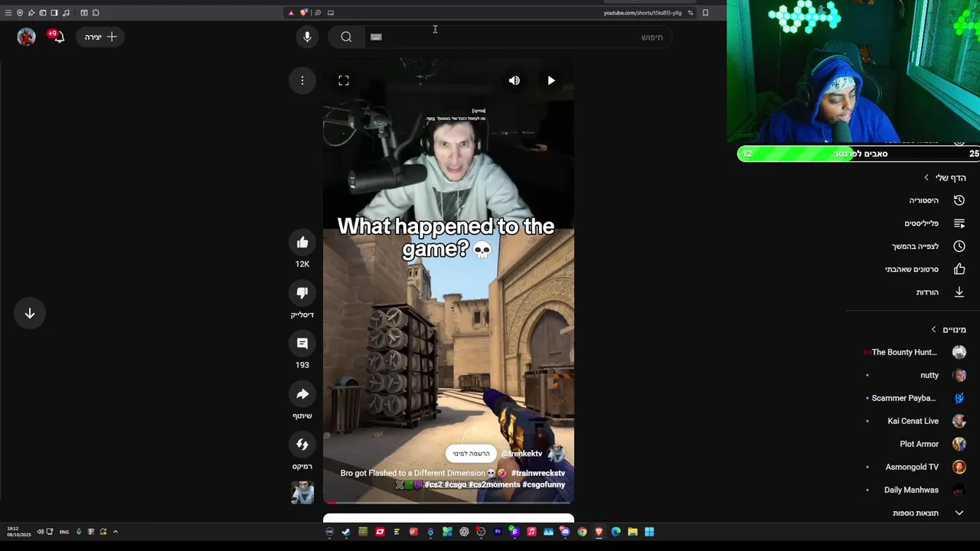980x551 pixels.
Task: Click the Windows Start button
Action: (649, 532)
